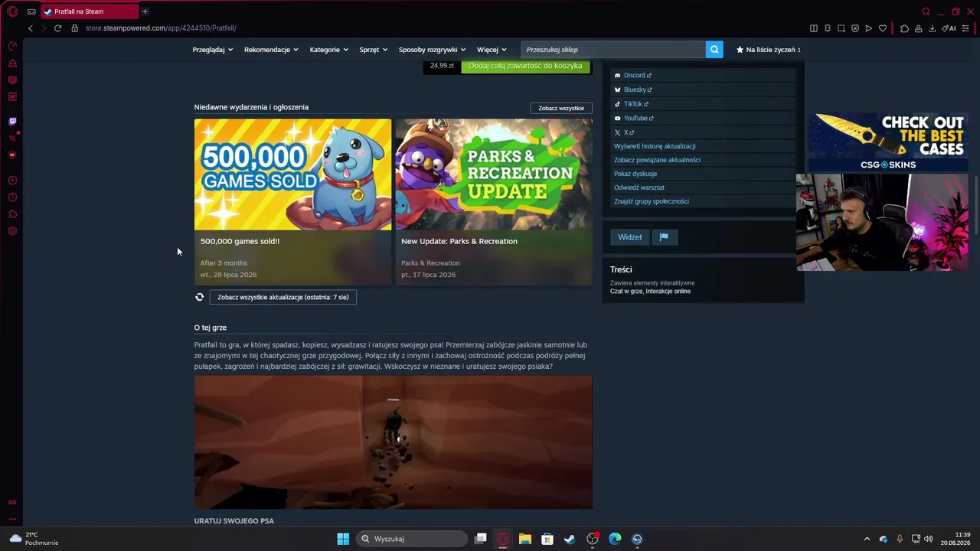Open the Parks & Recreation Update image
The width and height of the screenshot is (980, 551).
pos(494,174)
